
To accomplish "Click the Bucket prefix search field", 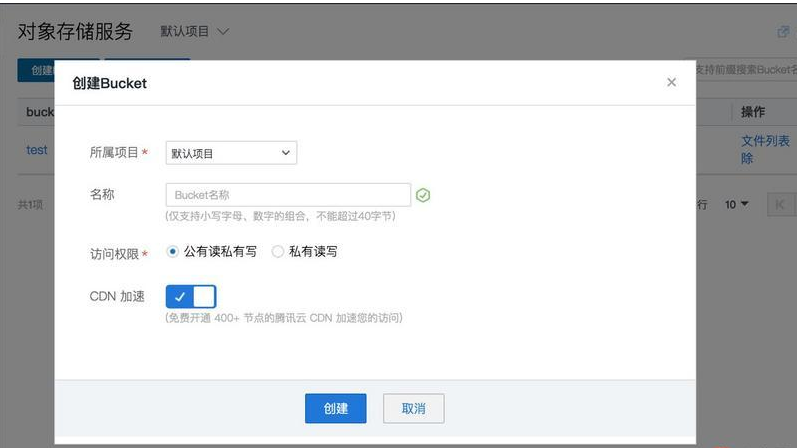I will point(745,70).
